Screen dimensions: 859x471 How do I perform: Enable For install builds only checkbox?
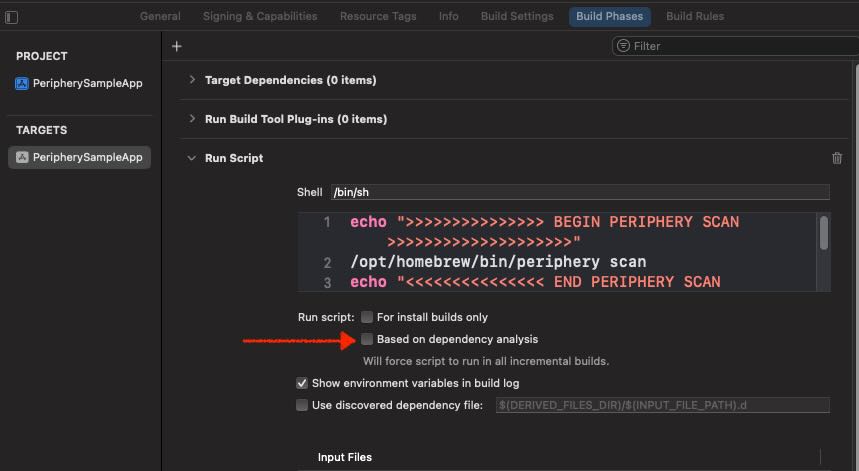(x=366, y=317)
